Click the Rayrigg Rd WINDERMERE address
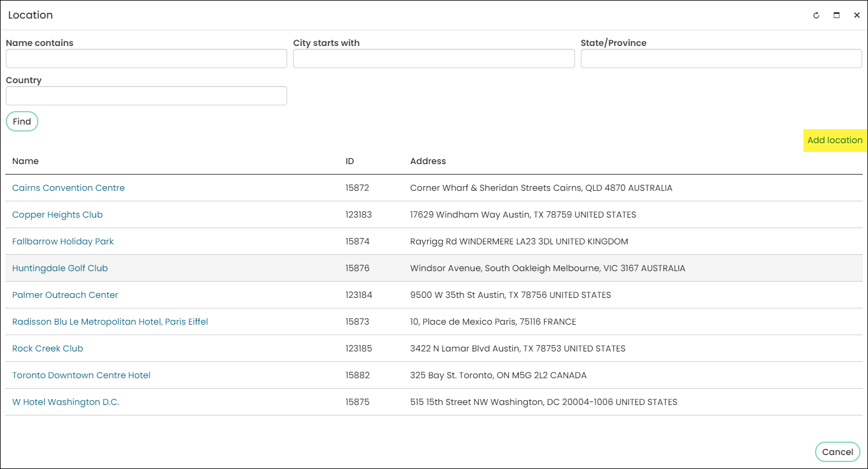The image size is (868, 469). click(x=519, y=241)
